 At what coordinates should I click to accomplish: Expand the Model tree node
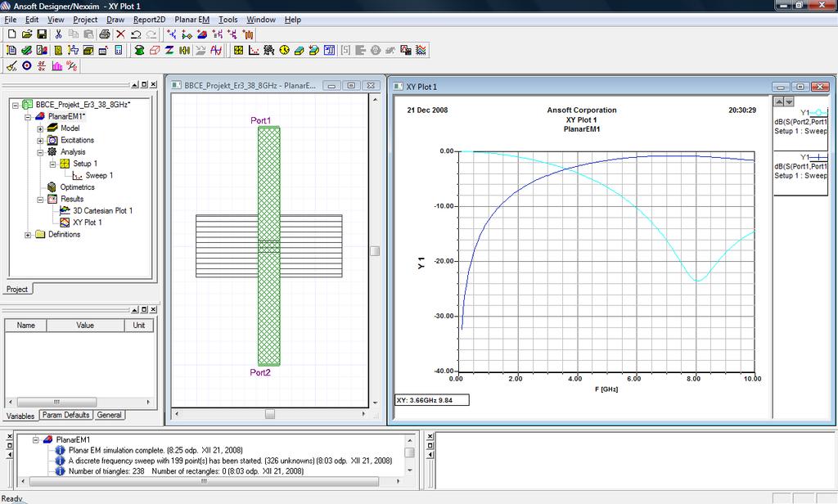40,128
